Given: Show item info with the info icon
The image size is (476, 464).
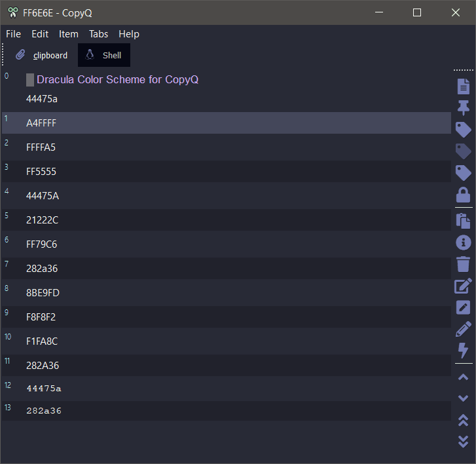Looking at the screenshot, I should [464, 242].
